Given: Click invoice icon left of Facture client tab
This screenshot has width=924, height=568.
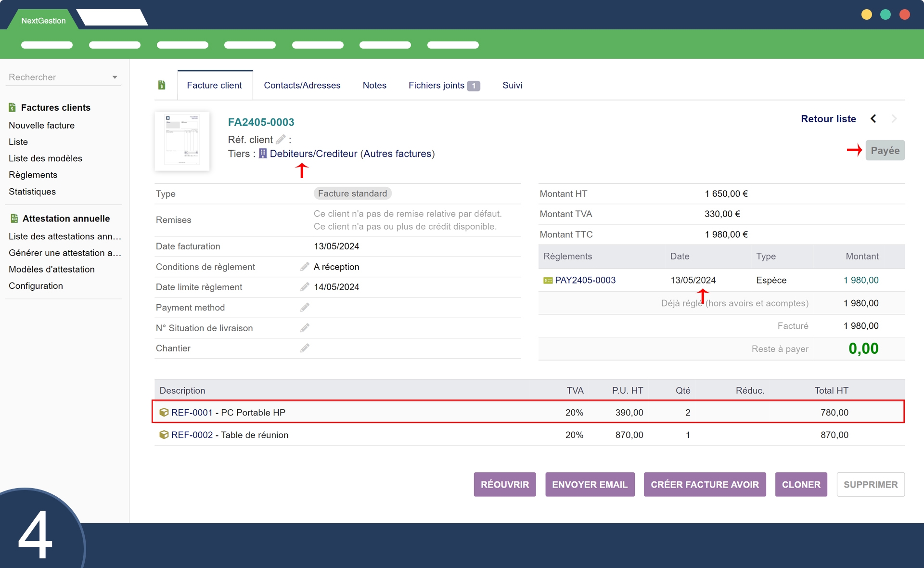Looking at the screenshot, I should [x=162, y=85].
